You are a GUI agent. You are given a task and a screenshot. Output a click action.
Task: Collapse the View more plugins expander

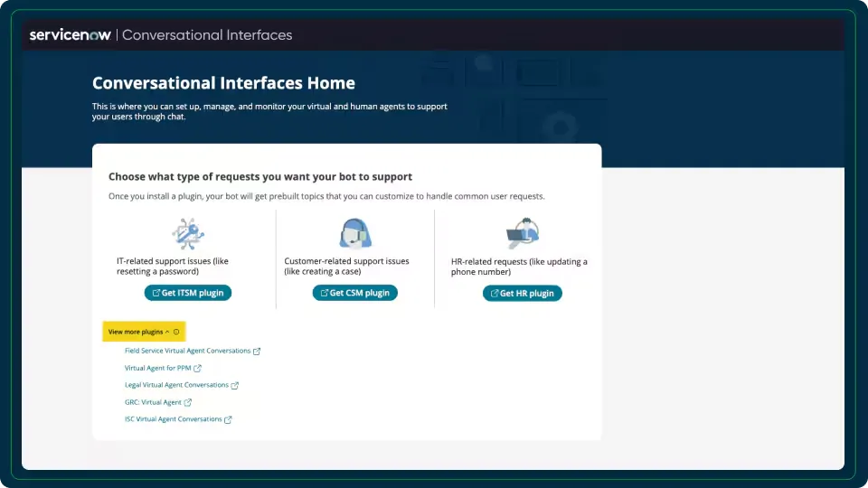click(139, 332)
